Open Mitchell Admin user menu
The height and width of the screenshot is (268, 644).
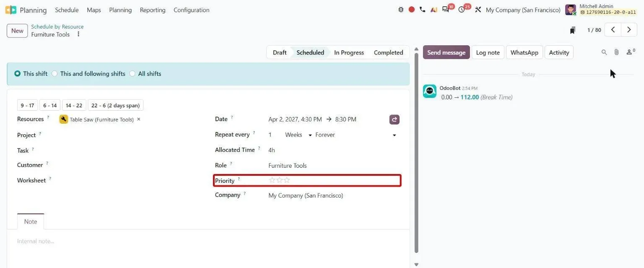coord(601,10)
